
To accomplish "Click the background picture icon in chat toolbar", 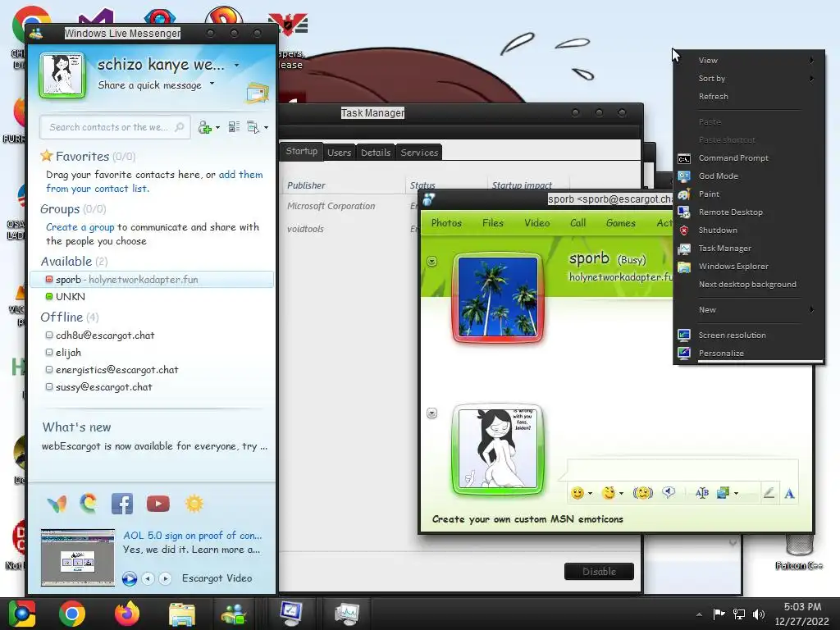I will 724,493.
